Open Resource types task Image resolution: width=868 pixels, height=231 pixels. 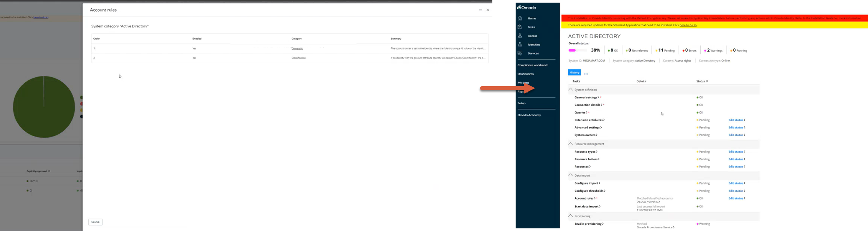tap(586, 152)
